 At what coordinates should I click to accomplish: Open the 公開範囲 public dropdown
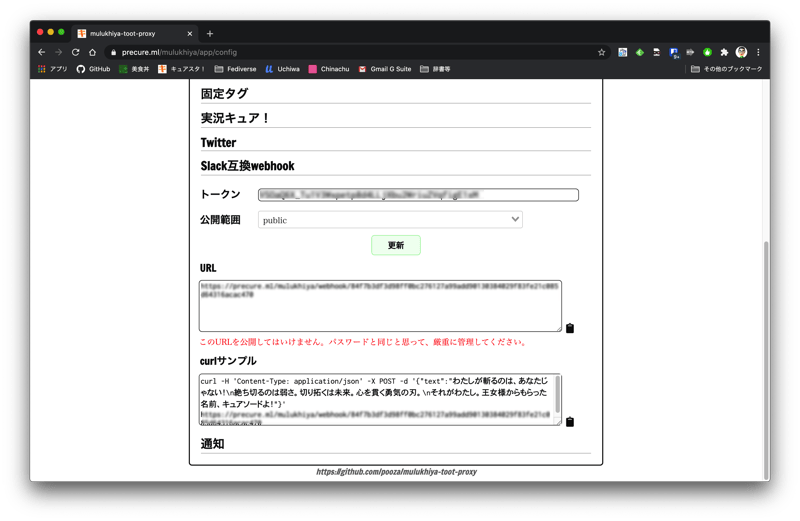pyautogui.click(x=390, y=220)
